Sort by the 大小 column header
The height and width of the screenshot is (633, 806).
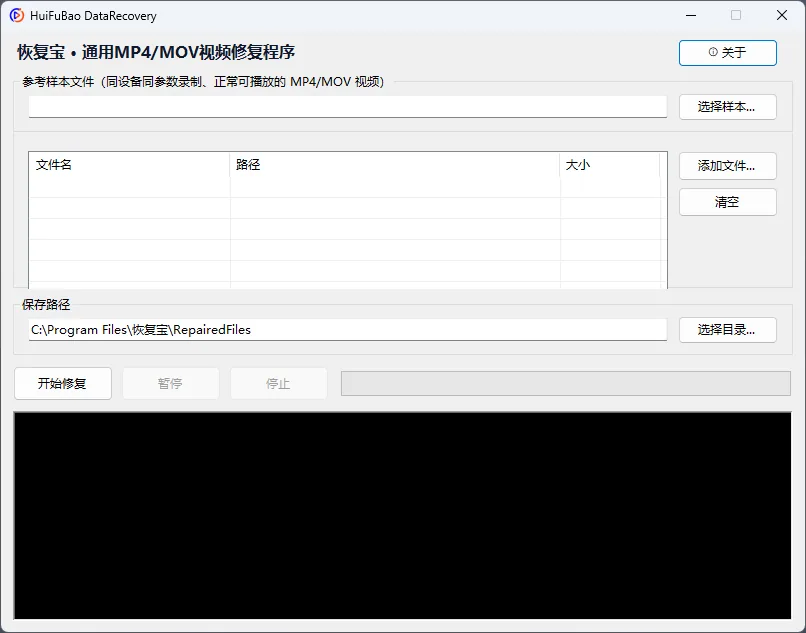coord(609,165)
